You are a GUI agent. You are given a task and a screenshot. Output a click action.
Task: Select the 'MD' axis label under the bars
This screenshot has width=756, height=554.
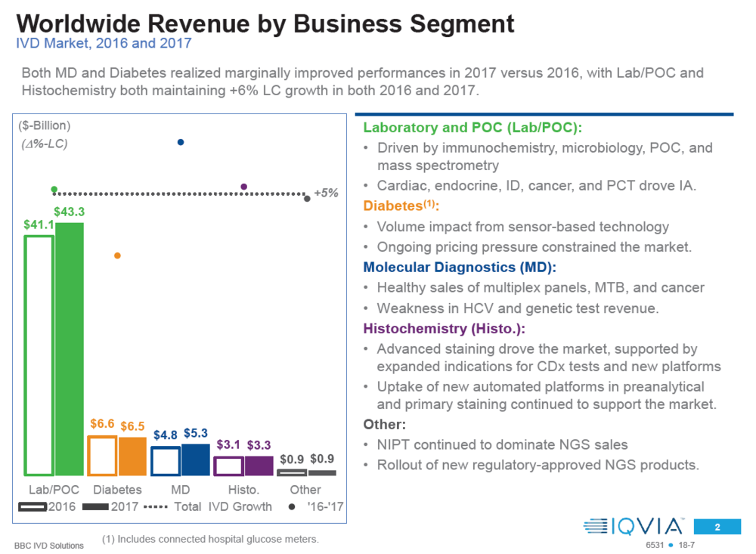pos(181,490)
